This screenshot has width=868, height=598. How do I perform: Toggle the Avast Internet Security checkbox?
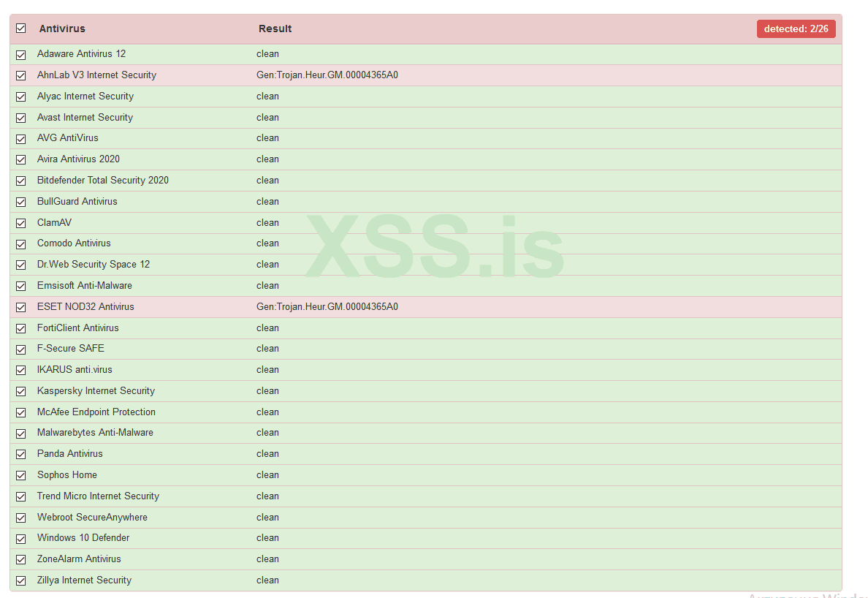(21, 118)
